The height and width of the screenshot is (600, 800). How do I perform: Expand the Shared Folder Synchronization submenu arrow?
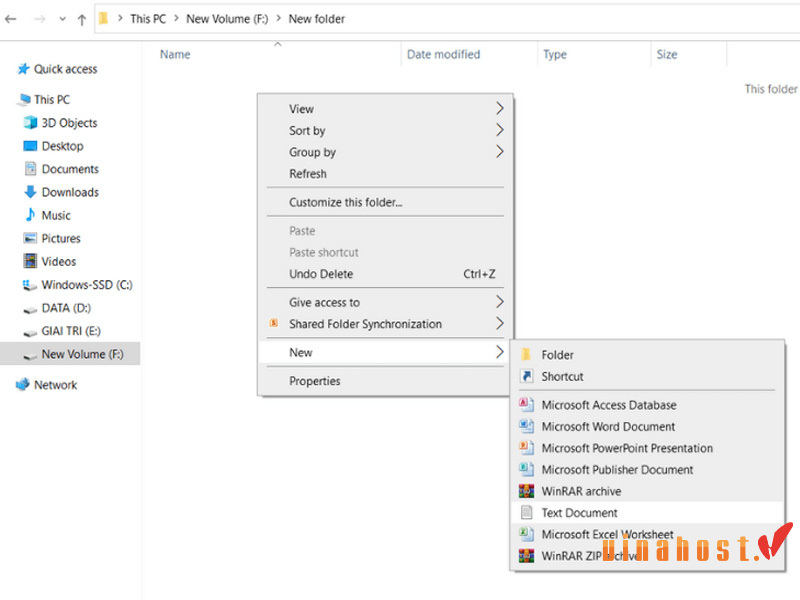(x=499, y=324)
